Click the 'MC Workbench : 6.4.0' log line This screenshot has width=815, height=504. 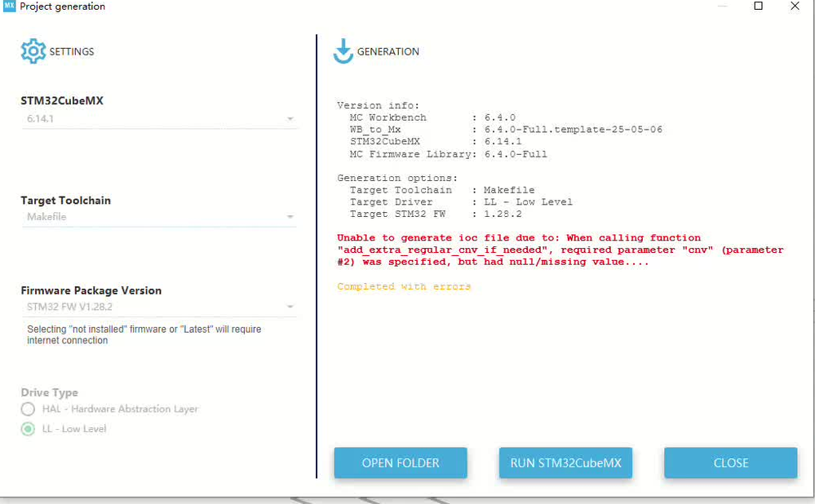coord(432,117)
